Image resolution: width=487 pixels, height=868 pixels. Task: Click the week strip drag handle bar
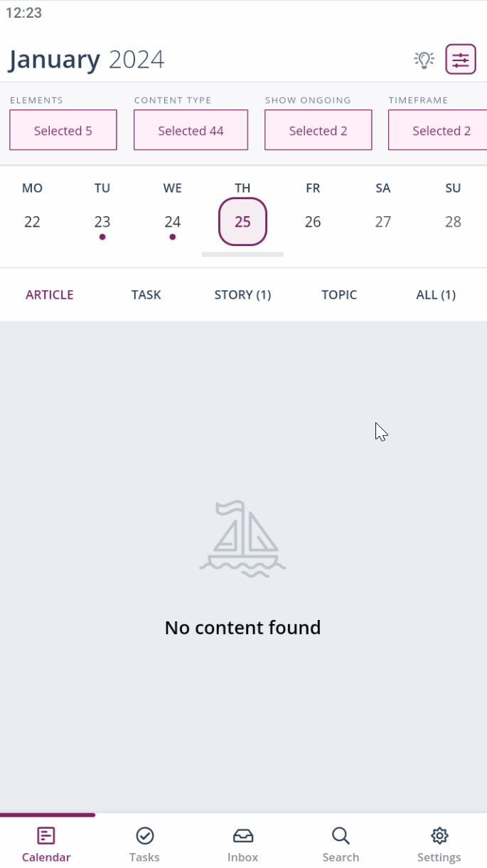point(242,254)
